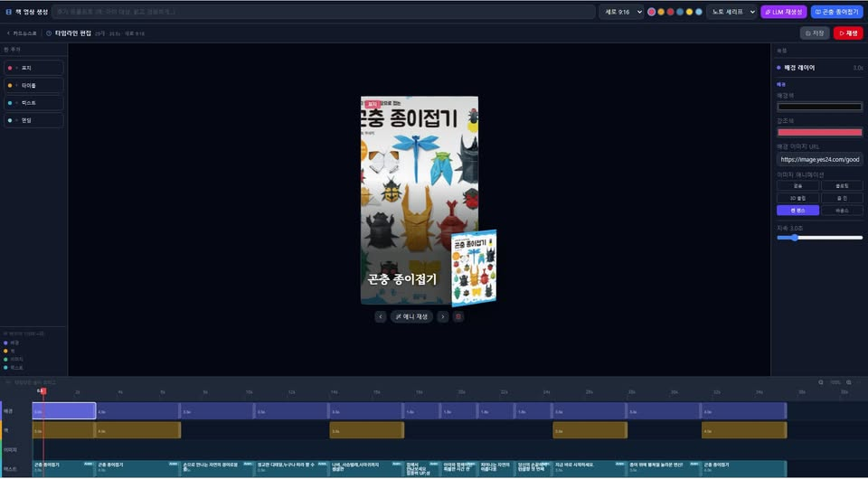Select the 바운스 image animation option
Screen dimensions: 868x479
(x=842, y=211)
